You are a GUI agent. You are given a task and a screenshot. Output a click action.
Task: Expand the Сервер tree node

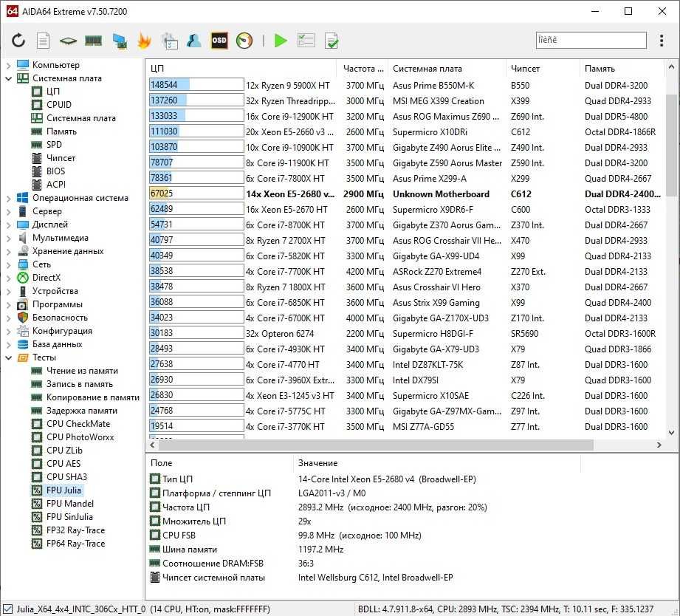click(8, 212)
